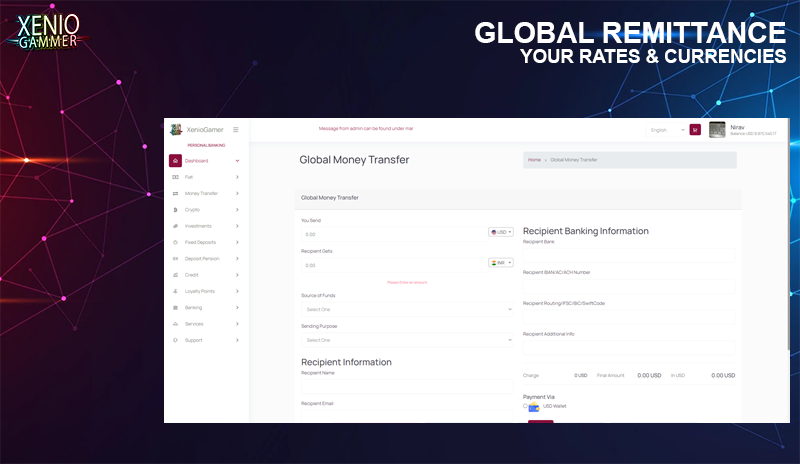Toggle the hamburger sidebar menu icon
The image size is (800, 464).
[236, 130]
